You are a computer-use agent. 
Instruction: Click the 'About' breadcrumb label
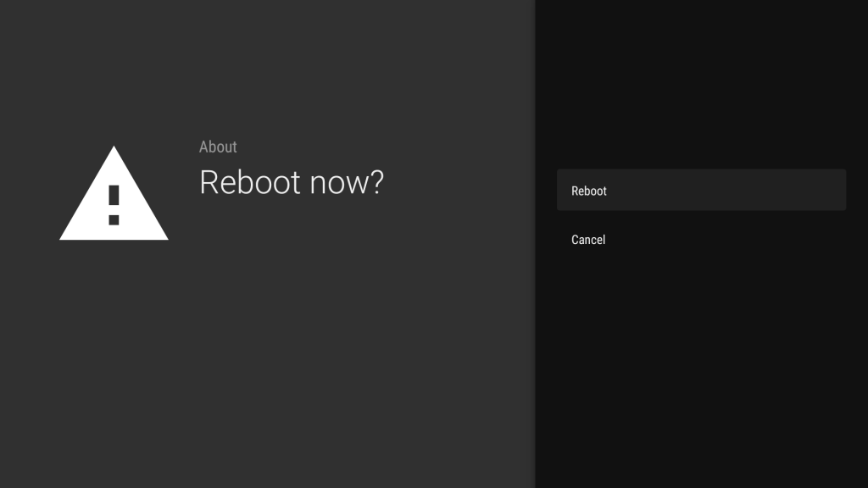click(218, 147)
